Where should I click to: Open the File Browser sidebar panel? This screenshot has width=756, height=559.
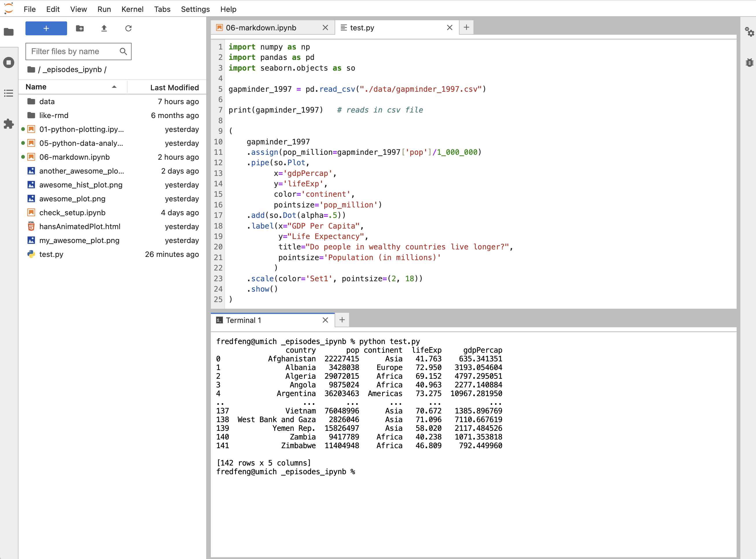point(9,32)
